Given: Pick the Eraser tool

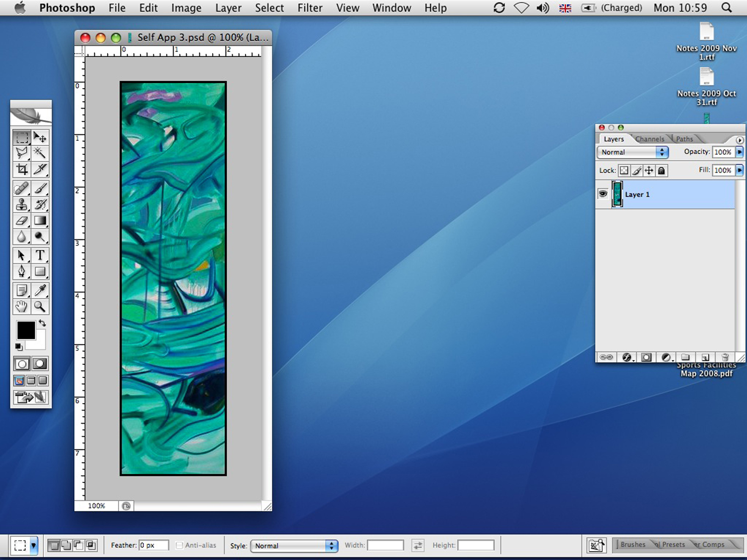Looking at the screenshot, I should (21, 221).
